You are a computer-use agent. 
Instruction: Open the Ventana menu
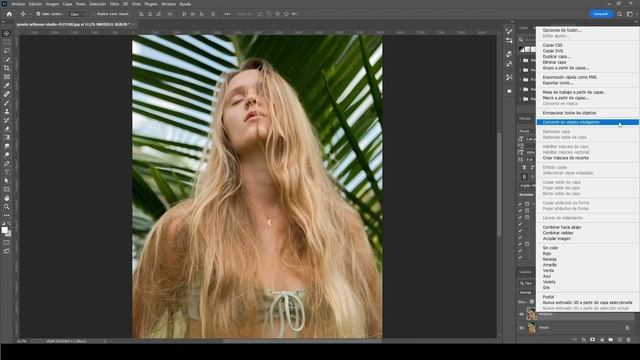pyautogui.click(x=168, y=4)
